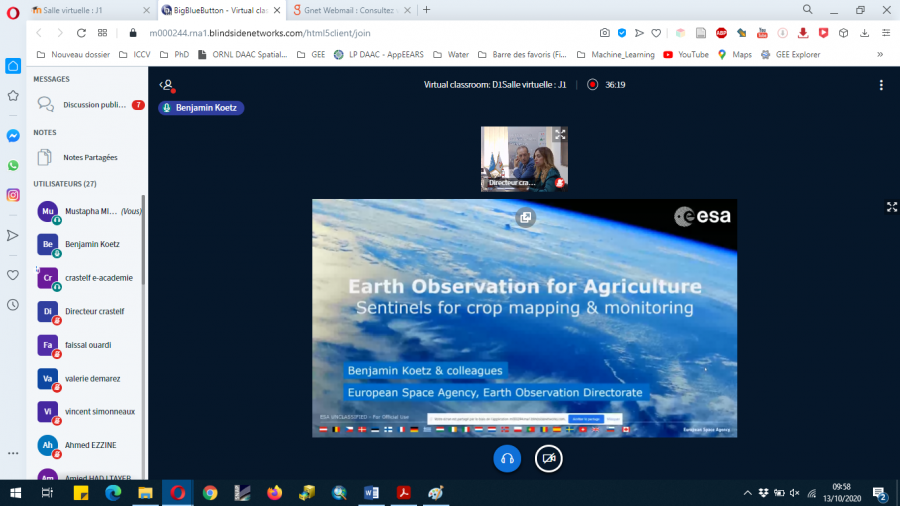Close the BigBlueButton tab
The width and height of the screenshot is (900, 506).
277,10
